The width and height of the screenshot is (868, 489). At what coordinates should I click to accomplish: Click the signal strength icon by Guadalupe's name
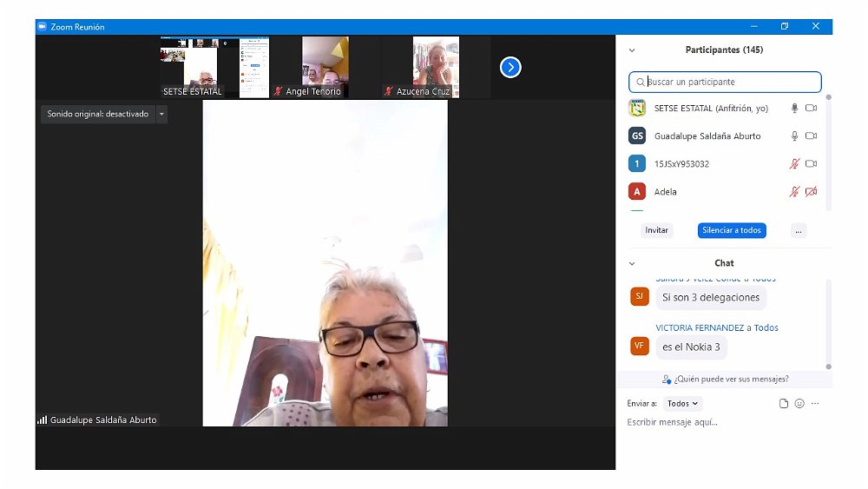[42, 420]
